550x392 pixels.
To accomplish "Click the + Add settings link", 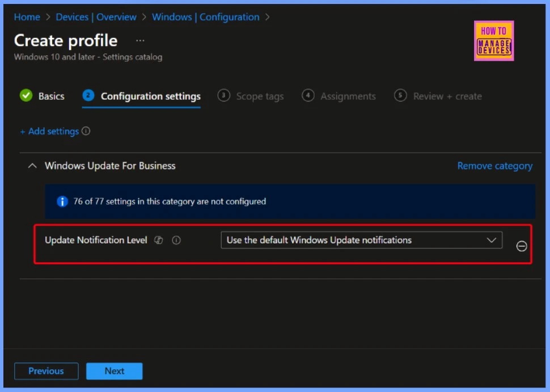I will point(49,131).
